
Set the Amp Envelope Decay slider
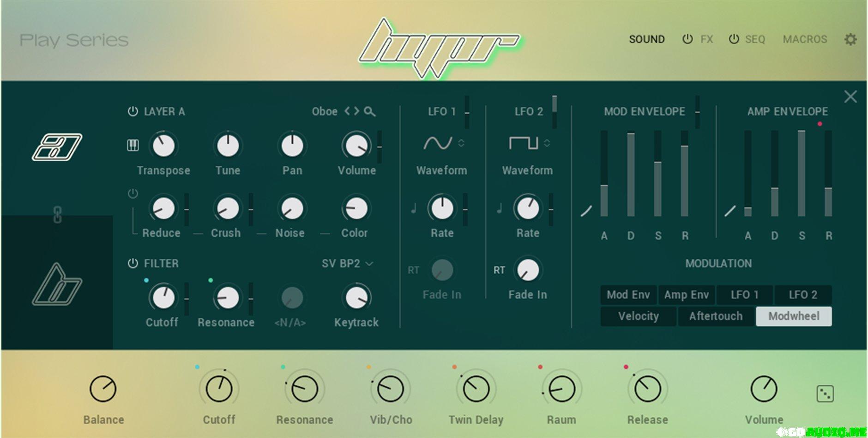click(774, 174)
